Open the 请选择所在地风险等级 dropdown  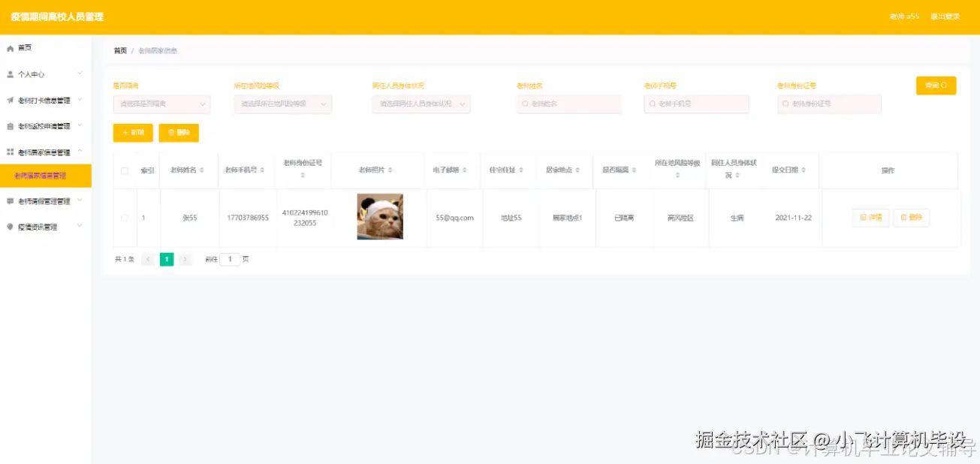282,104
